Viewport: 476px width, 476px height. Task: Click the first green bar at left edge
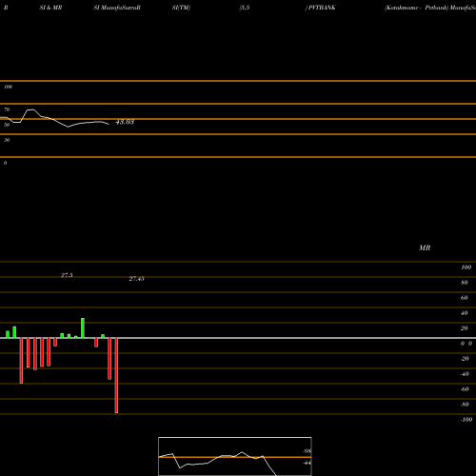click(8, 334)
